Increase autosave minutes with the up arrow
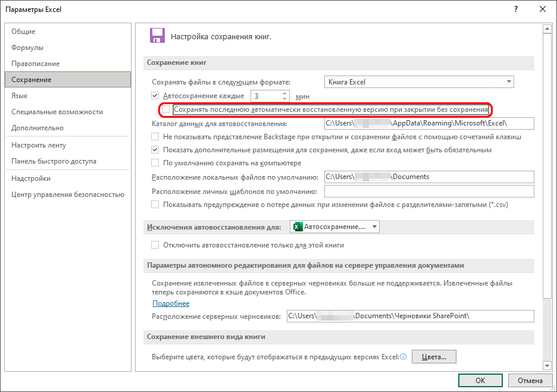Image resolution: width=557 pixels, height=392 pixels. [x=284, y=94]
